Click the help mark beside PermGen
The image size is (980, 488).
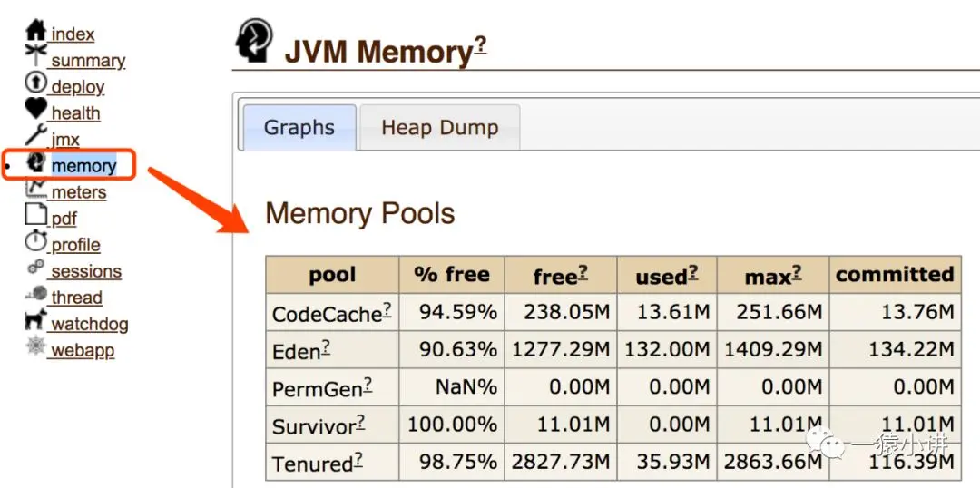coord(368,385)
